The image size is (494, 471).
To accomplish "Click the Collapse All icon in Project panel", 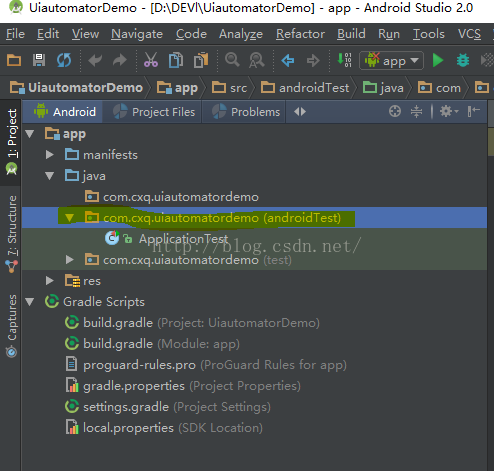I will [416, 111].
